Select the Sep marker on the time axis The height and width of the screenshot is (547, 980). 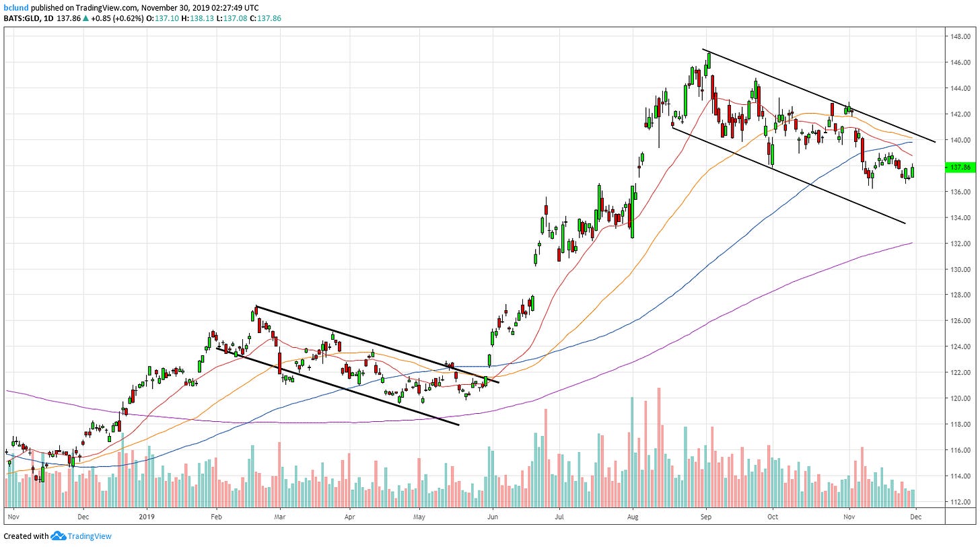click(706, 517)
